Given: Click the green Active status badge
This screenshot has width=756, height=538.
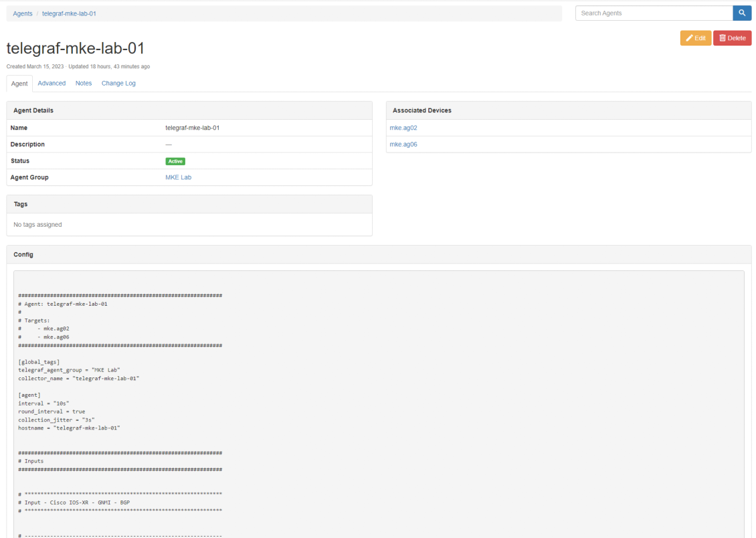Looking at the screenshot, I should coord(175,161).
